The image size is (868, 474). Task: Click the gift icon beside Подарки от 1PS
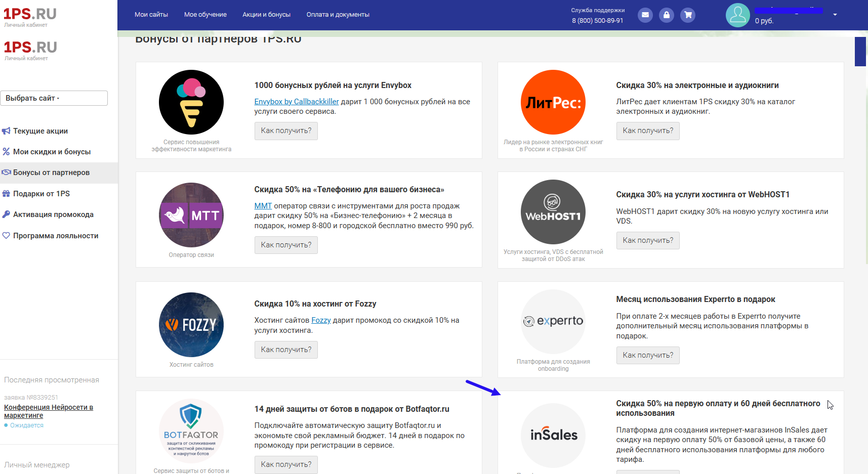(x=6, y=194)
